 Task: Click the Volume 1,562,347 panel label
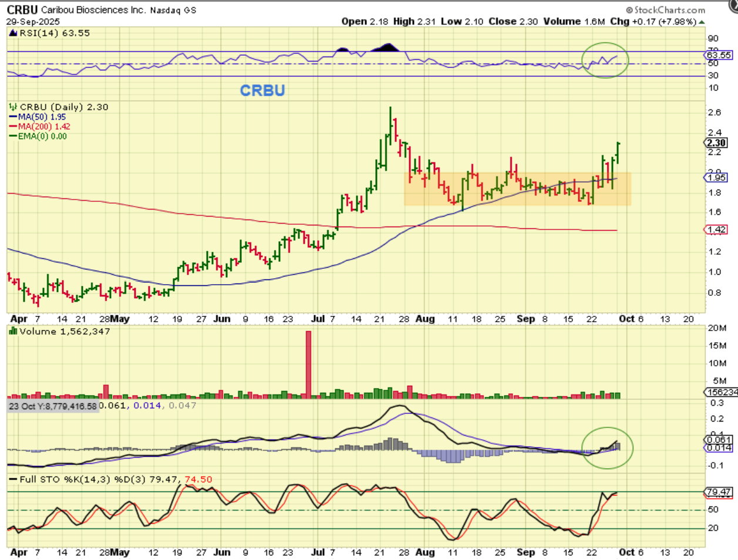pyautogui.click(x=65, y=331)
